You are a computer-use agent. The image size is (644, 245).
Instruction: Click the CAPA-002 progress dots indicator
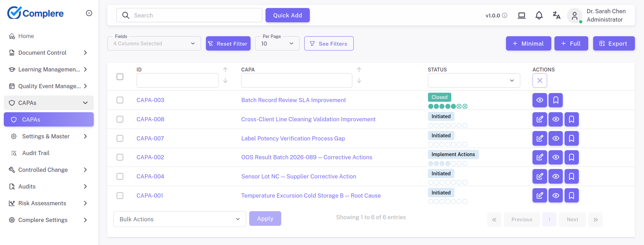[x=447, y=163]
